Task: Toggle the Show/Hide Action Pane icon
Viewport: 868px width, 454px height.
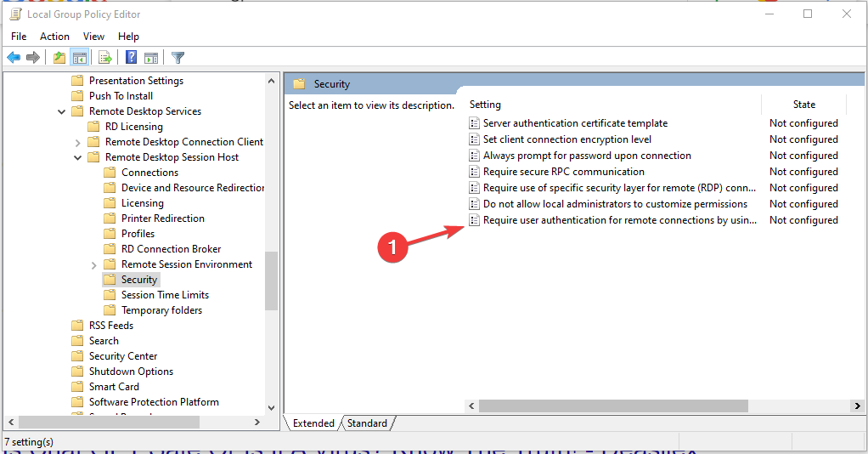Action: point(151,57)
